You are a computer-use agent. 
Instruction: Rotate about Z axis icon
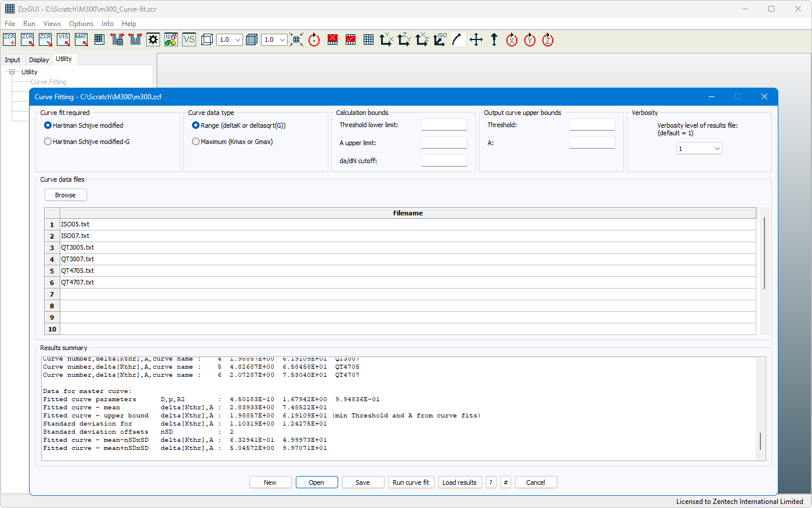(548, 39)
